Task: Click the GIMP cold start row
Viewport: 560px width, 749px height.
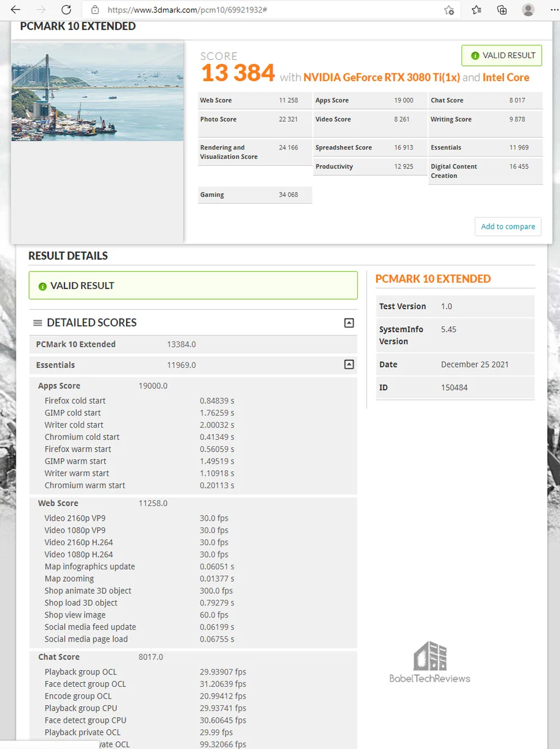Action: point(193,413)
